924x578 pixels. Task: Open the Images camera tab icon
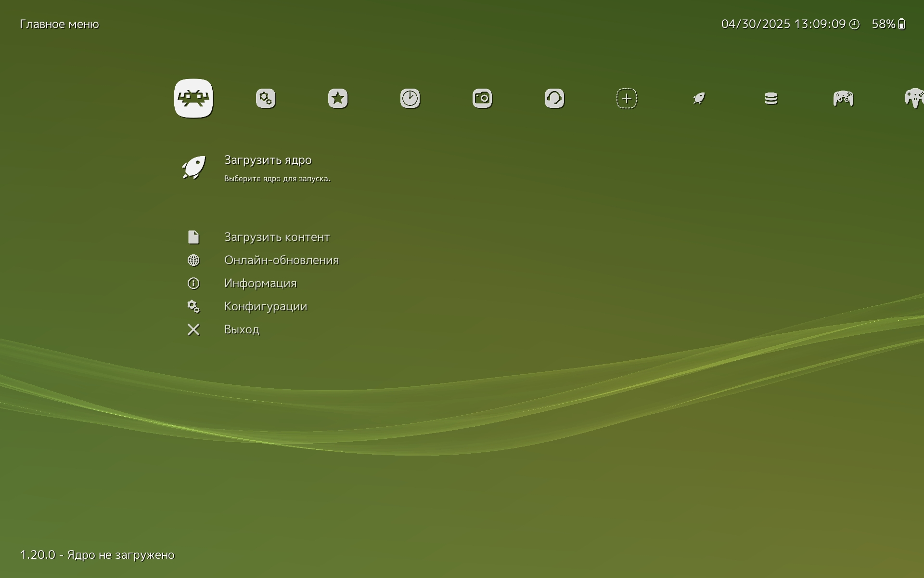[x=482, y=98]
